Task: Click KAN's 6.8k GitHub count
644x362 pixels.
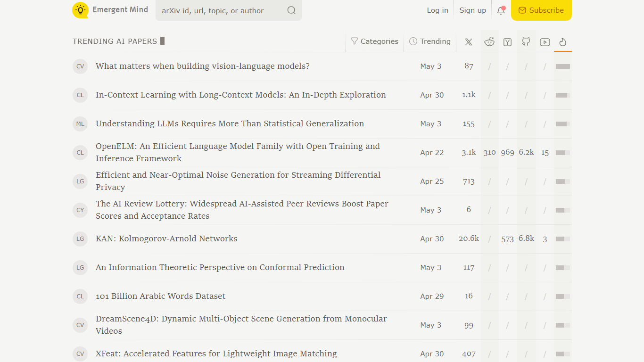Action: point(526,239)
